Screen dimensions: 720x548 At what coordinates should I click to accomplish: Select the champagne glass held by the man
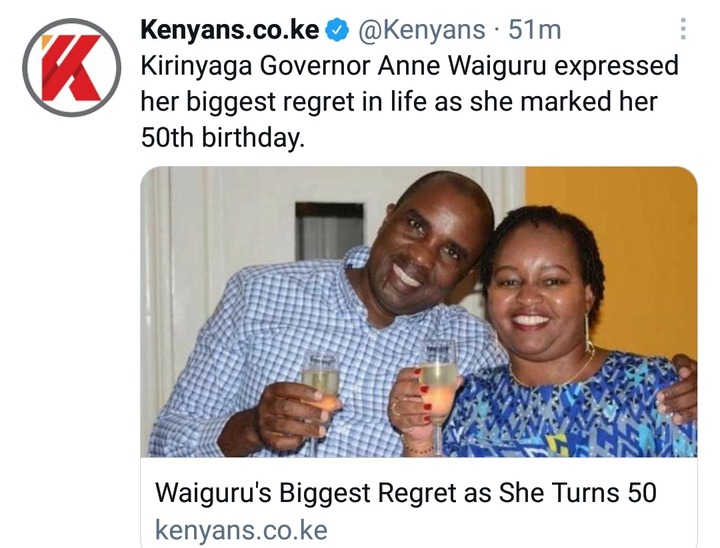321,395
